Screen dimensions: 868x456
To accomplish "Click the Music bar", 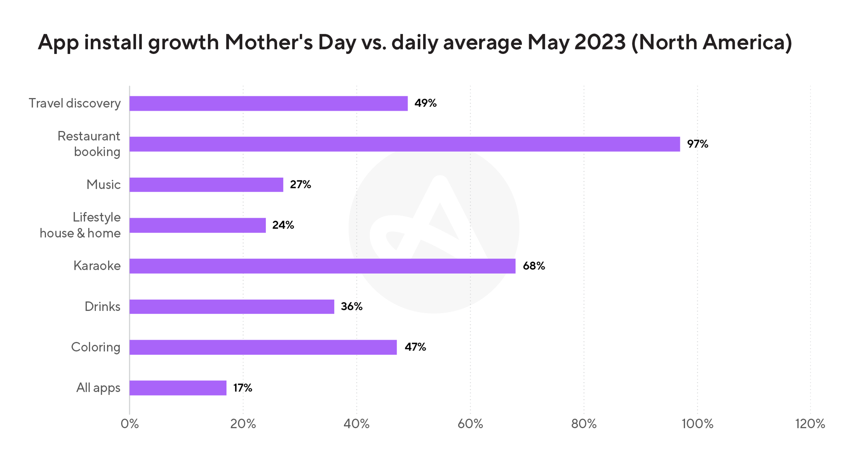I will click(206, 185).
